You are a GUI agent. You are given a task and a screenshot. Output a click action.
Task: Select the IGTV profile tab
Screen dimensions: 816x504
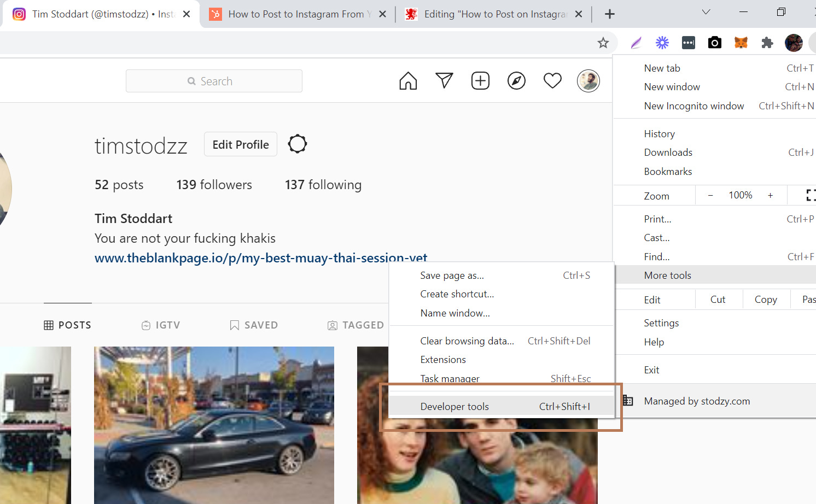tap(161, 325)
